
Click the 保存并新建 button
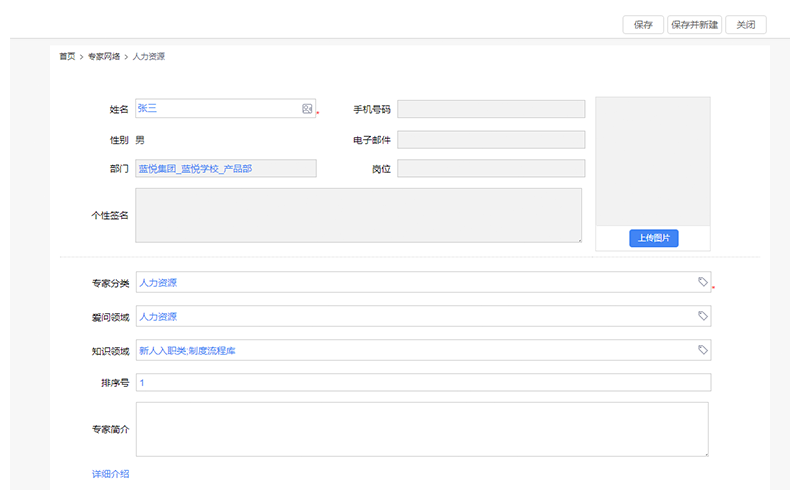(x=694, y=25)
